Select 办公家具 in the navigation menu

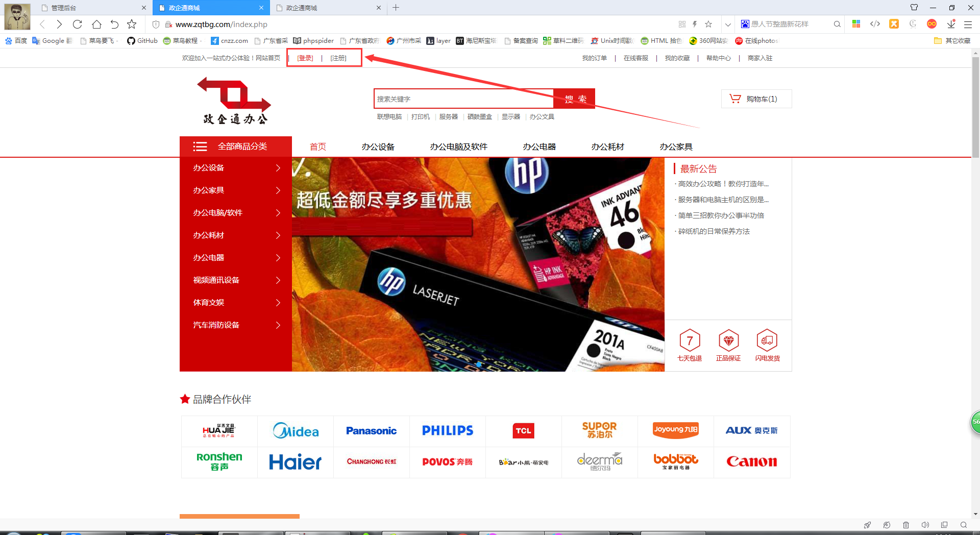[x=676, y=147]
